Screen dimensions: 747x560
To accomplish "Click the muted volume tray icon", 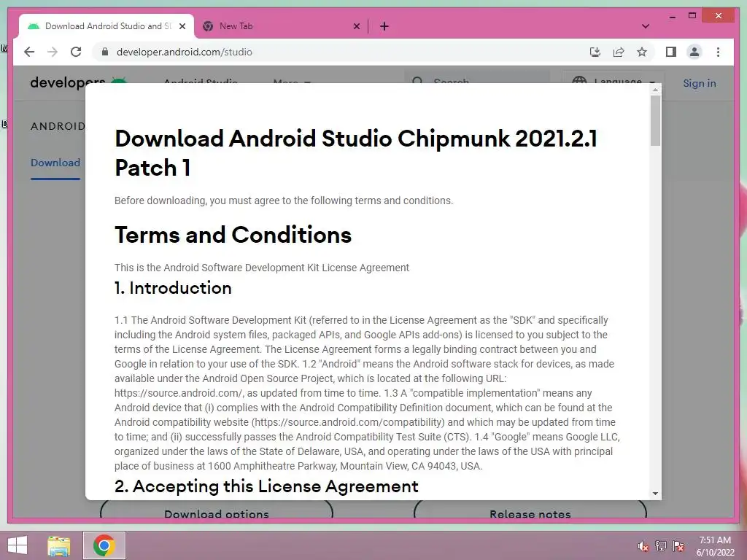I will (643, 546).
